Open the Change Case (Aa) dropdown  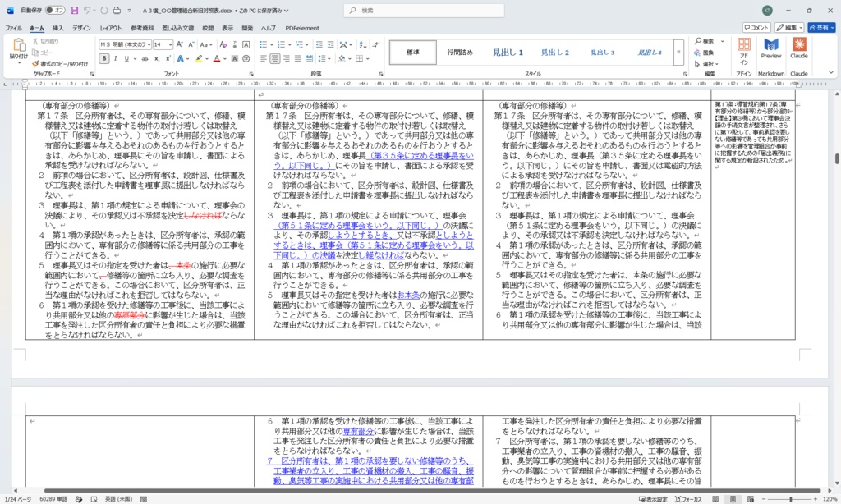(x=206, y=44)
